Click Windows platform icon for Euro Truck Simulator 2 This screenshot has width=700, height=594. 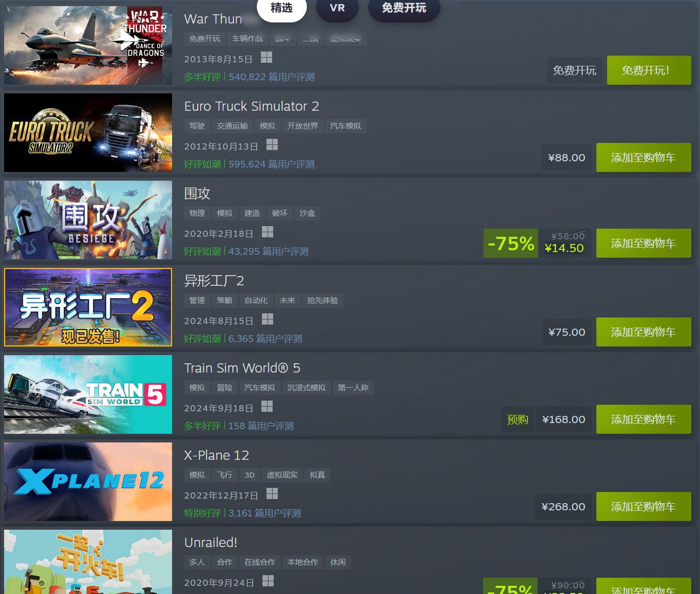point(272,145)
